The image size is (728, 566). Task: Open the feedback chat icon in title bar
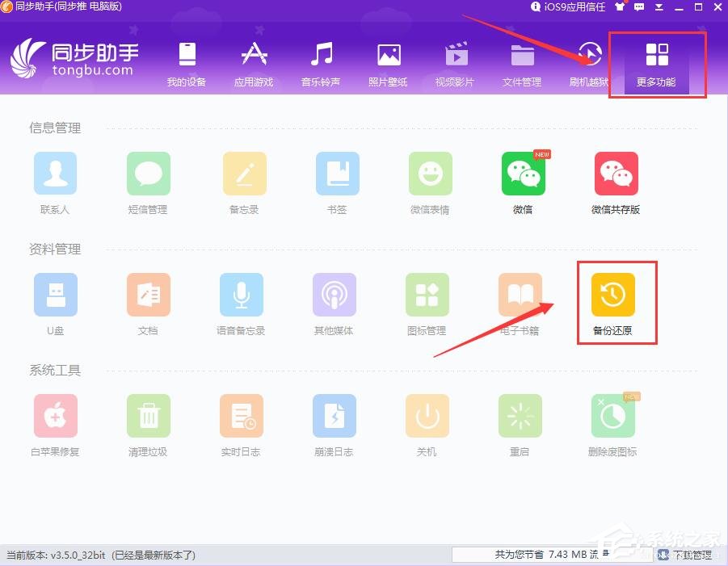pos(639,7)
